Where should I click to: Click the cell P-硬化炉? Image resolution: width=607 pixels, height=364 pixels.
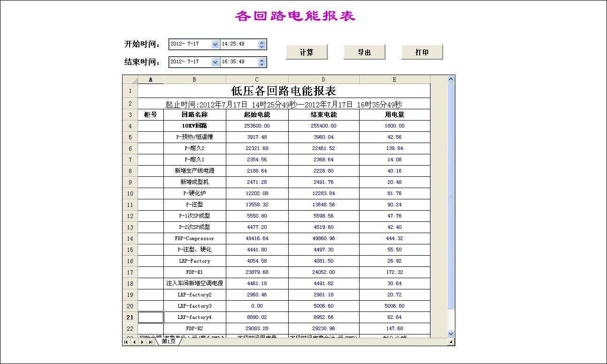click(195, 193)
